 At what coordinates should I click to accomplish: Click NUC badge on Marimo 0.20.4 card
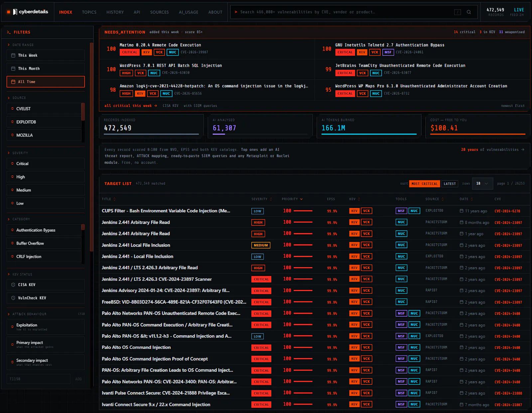[x=173, y=52]
